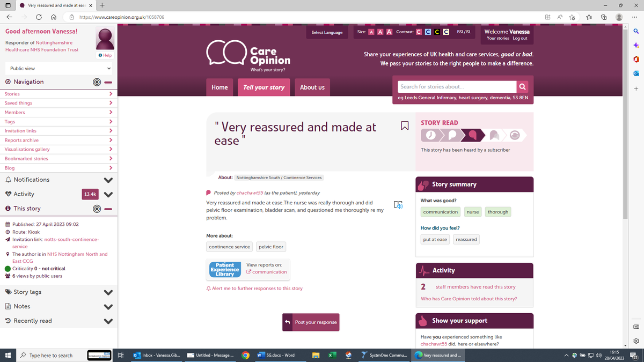Open Bookmarked stories in navigation
The image size is (644, 362).
coord(58,159)
